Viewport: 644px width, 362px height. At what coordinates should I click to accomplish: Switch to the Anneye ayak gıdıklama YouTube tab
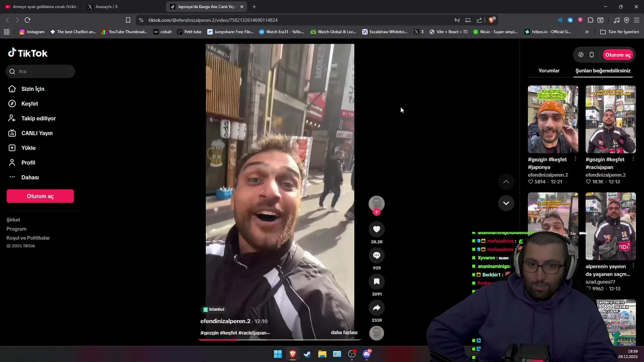point(41,7)
